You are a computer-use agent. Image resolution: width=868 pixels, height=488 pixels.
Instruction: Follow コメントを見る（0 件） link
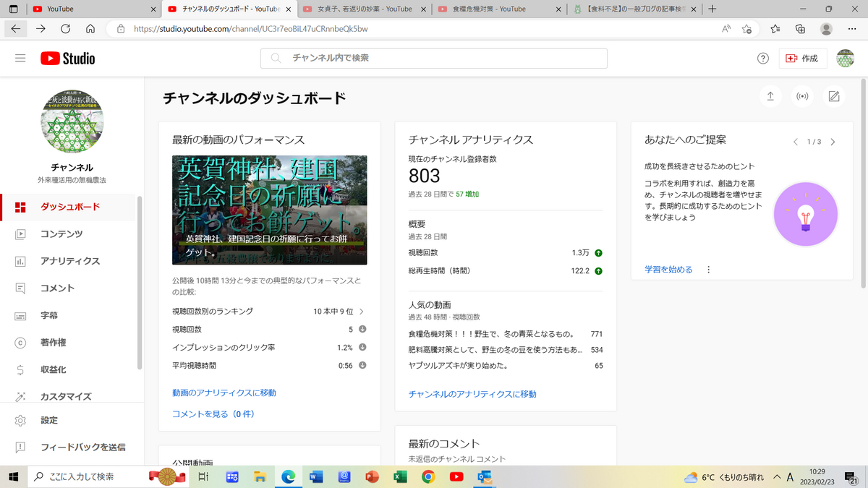(x=213, y=414)
